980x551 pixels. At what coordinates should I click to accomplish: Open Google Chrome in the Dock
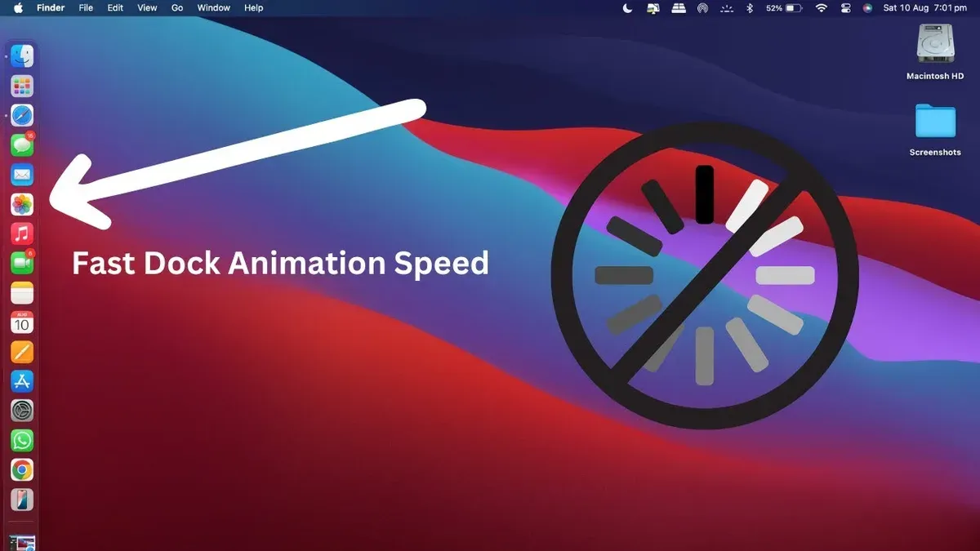click(x=22, y=469)
